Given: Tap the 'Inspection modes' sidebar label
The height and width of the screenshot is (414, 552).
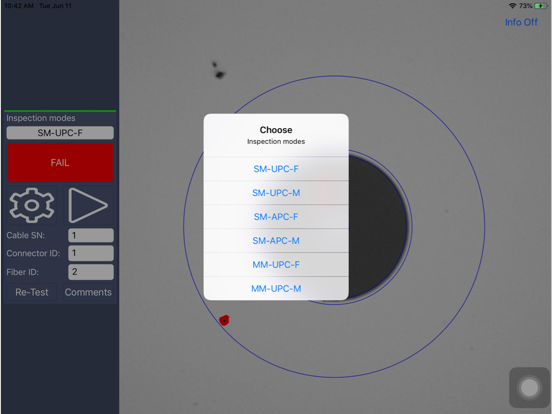Looking at the screenshot, I should click(x=41, y=118).
